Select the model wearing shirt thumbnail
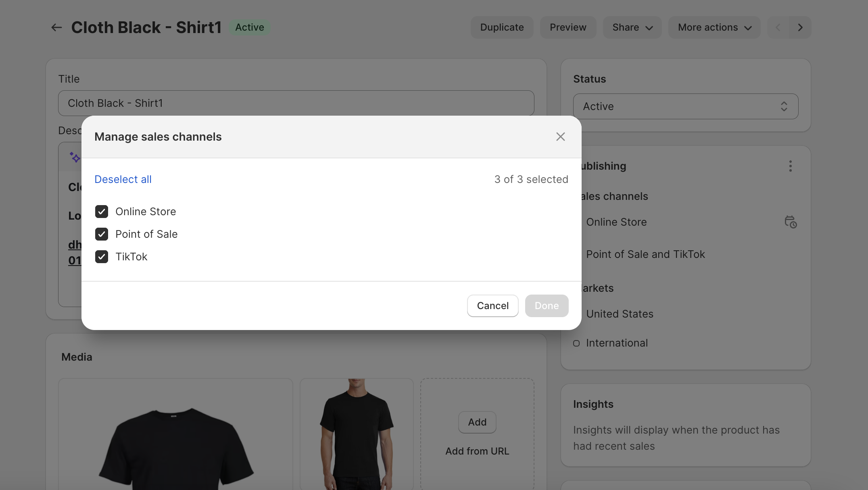 click(x=357, y=434)
